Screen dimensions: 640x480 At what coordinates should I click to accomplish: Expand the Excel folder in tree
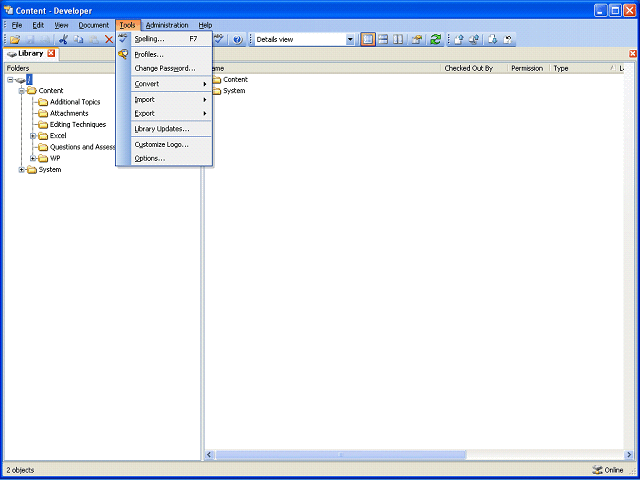pyautogui.click(x=33, y=136)
